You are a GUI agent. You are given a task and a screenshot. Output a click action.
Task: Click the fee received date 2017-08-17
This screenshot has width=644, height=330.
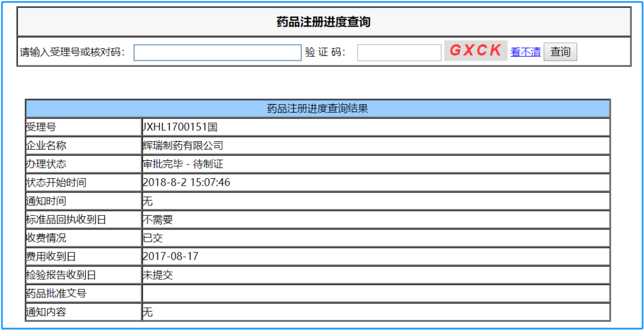coord(171,256)
